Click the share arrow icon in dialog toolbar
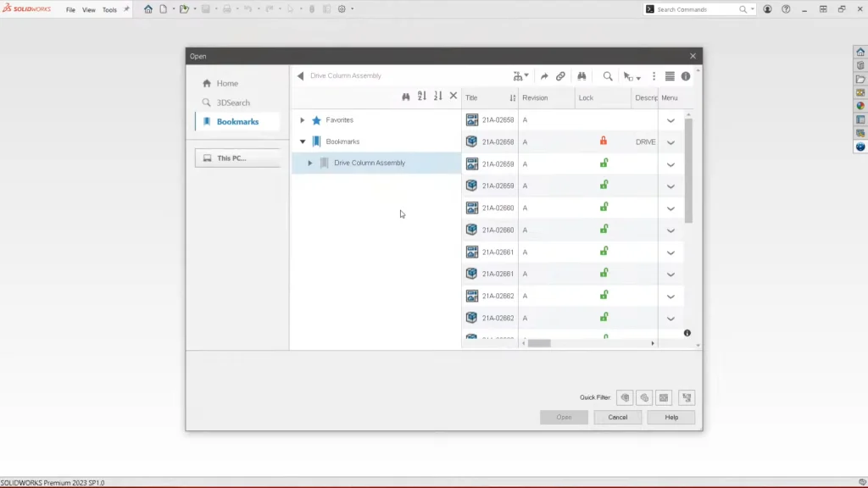The image size is (868, 488). click(544, 76)
